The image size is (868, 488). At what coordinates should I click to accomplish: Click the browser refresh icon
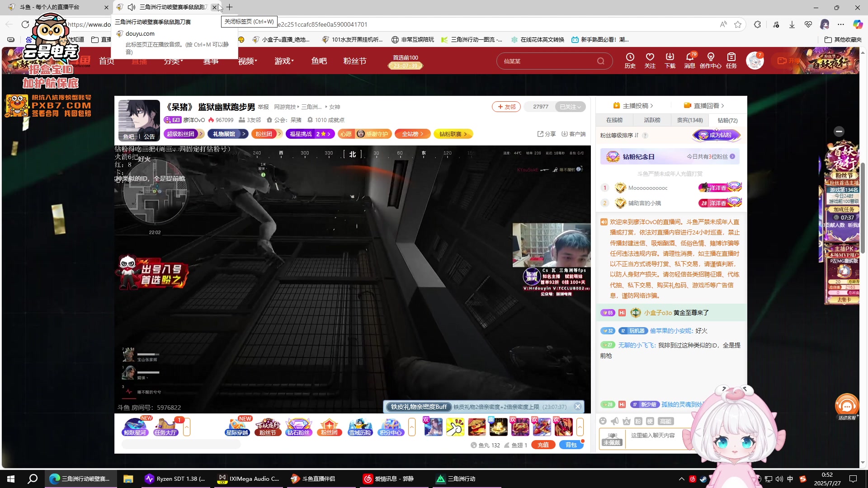pos(25,24)
